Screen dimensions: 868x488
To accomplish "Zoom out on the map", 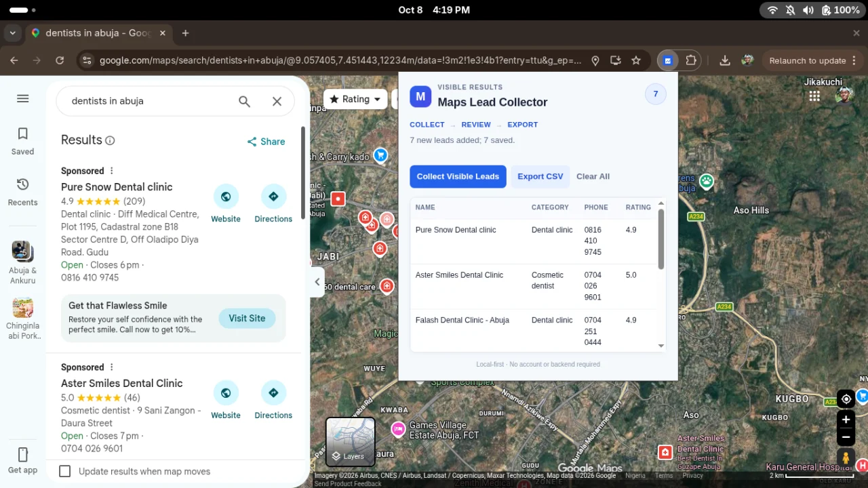I will coord(846,437).
